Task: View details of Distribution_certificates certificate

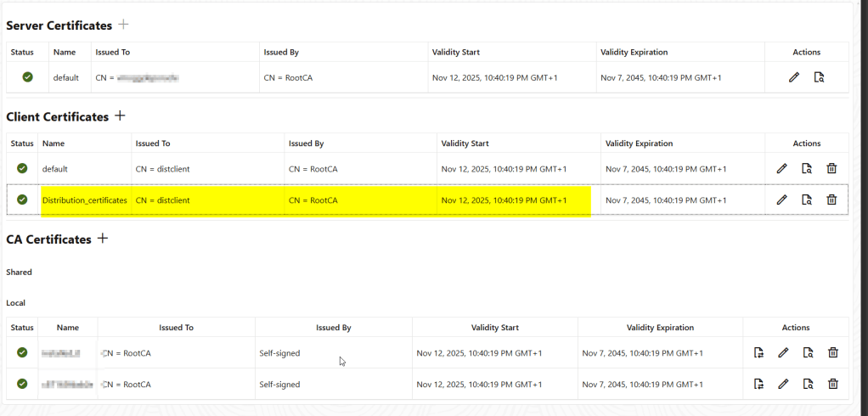Action: 807,200
